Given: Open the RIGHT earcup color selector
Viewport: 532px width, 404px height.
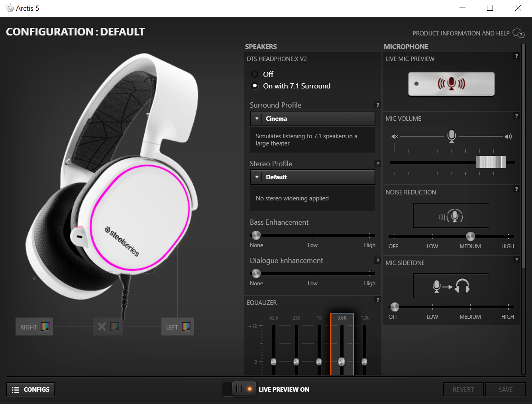Looking at the screenshot, I should click(x=45, y=326).
